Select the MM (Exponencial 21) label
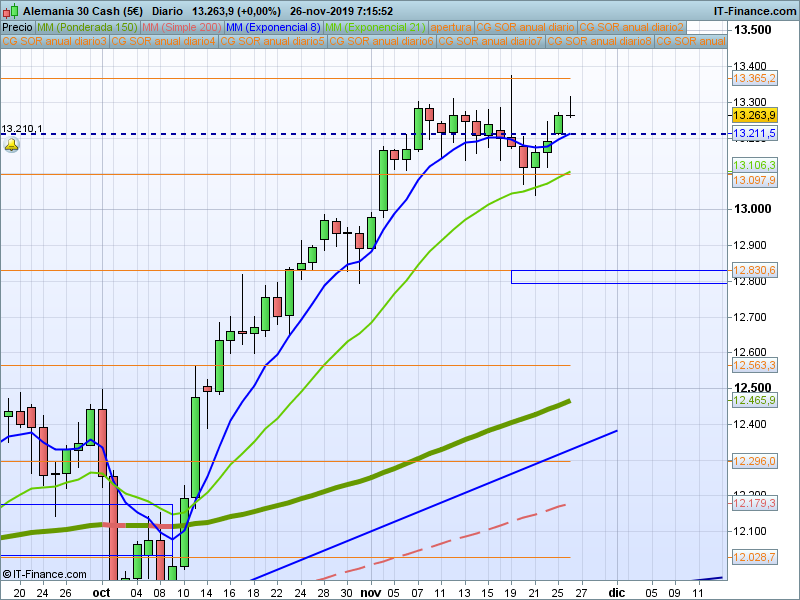The image size is (800, 600). pos(375,28)
